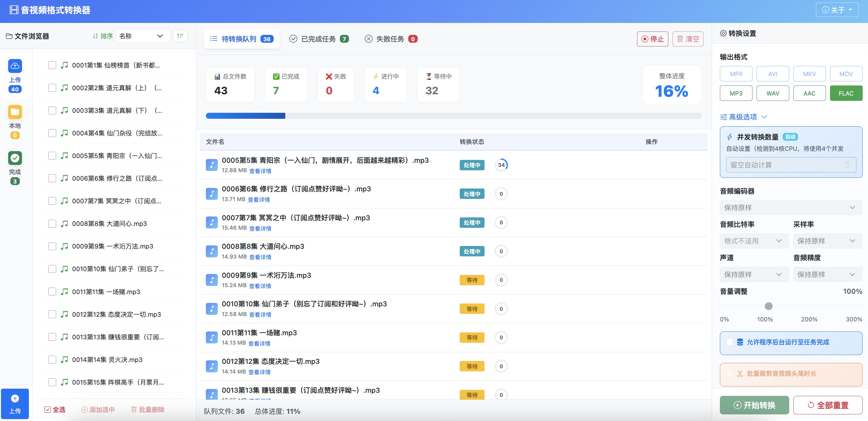Click the green completed checkmark sidebar icon
The height and width of the screenshot is (421, 868).
[x=15, y=158]
